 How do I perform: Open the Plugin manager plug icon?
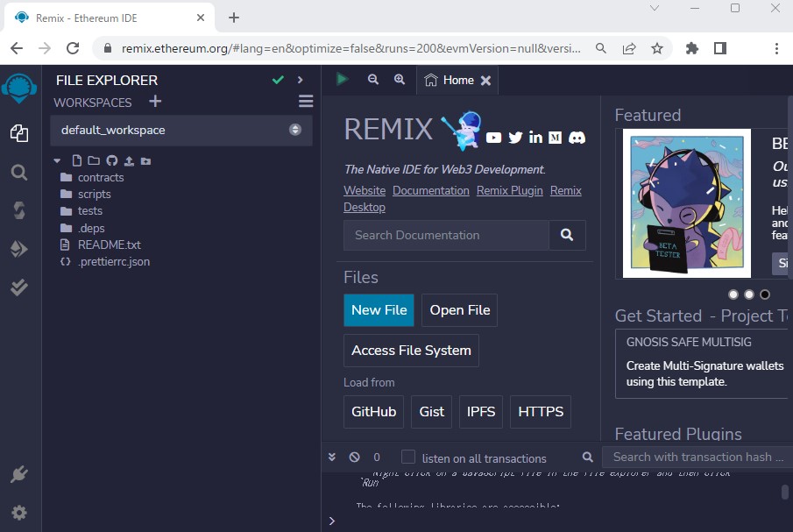coord(19,474)
